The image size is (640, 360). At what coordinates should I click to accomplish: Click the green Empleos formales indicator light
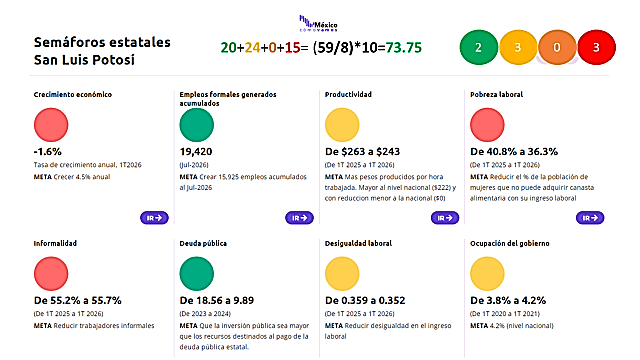pyautogui.click(x=196, y=125)
